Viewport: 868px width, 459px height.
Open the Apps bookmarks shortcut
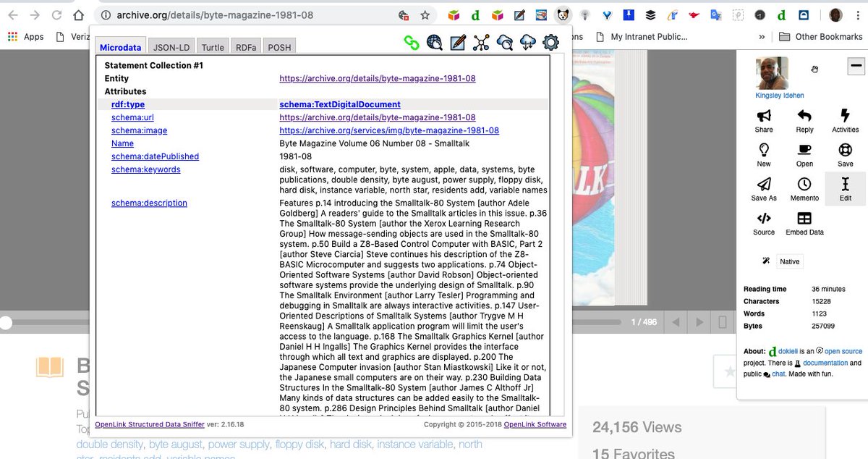click(x=25, y=36)
